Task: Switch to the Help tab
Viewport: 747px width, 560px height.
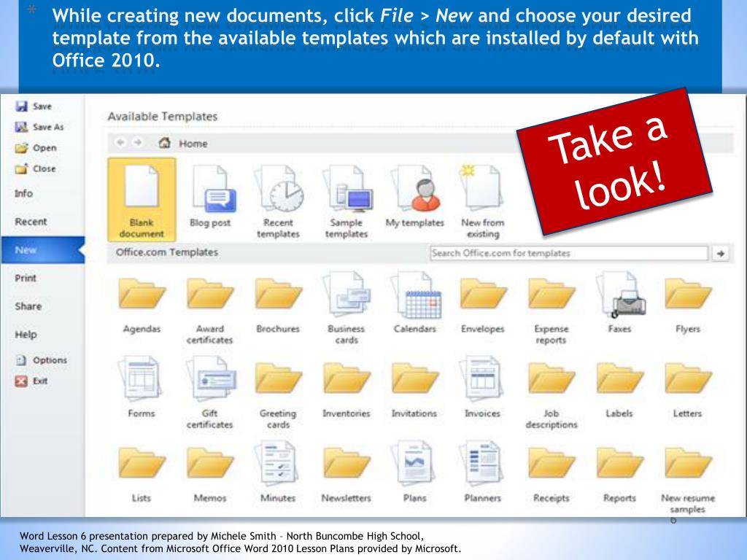Action: coord(26,334)
